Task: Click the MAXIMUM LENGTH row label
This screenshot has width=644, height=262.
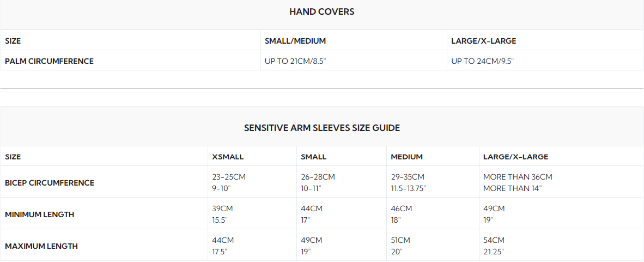Action: [41, 246]
